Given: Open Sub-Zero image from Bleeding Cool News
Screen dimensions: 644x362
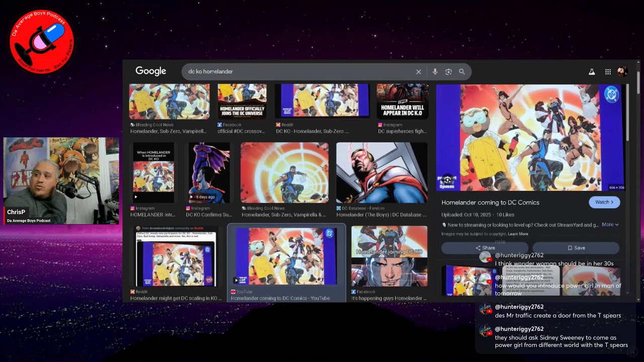Looking at the screenshot, I should coord(284,173).
